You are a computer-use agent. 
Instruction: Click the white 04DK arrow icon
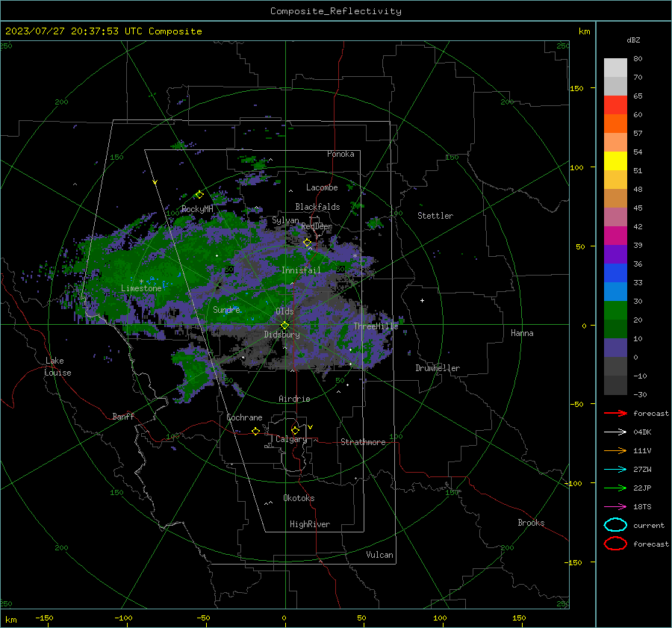click(615, 432)
